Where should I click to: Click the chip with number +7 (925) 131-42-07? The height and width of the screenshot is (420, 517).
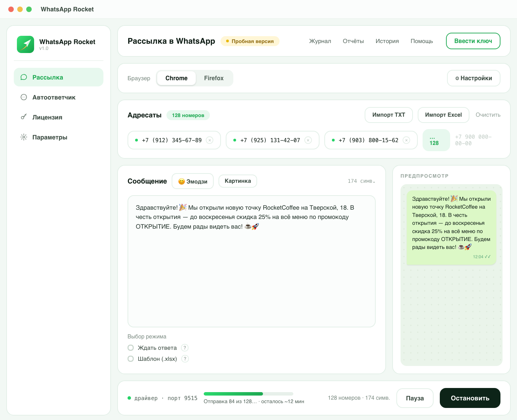pyautogui.click(x=273, y=140)
